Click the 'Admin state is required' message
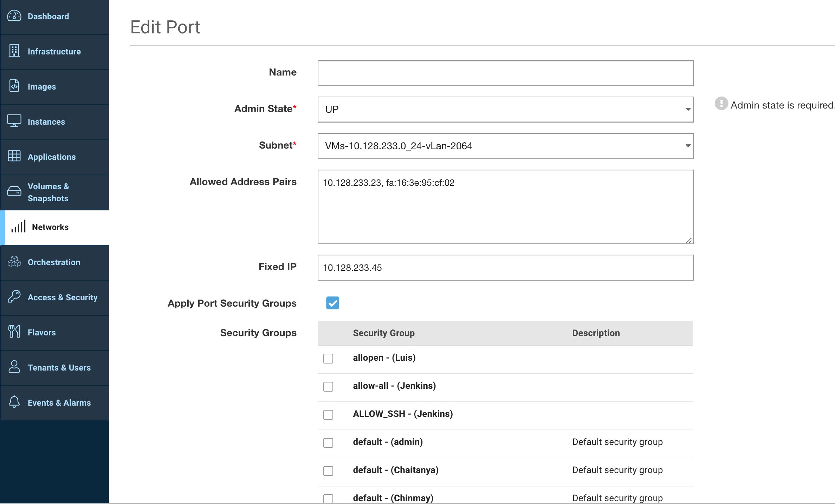835x504 pixels. (782, 105)
